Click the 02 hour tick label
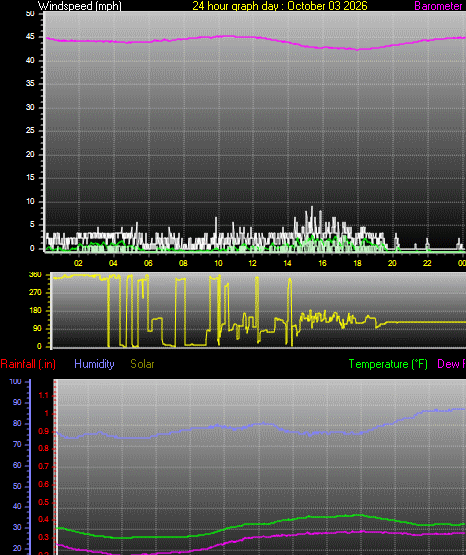 click(78, 263)
